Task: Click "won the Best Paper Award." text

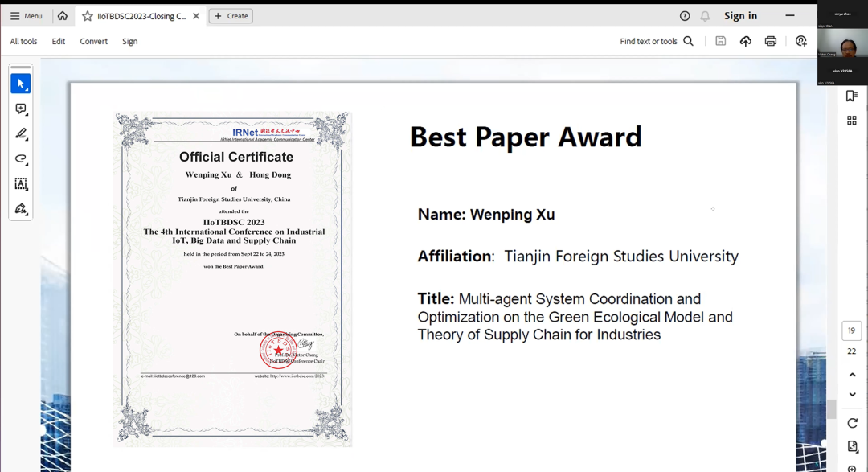Action: 234,266
